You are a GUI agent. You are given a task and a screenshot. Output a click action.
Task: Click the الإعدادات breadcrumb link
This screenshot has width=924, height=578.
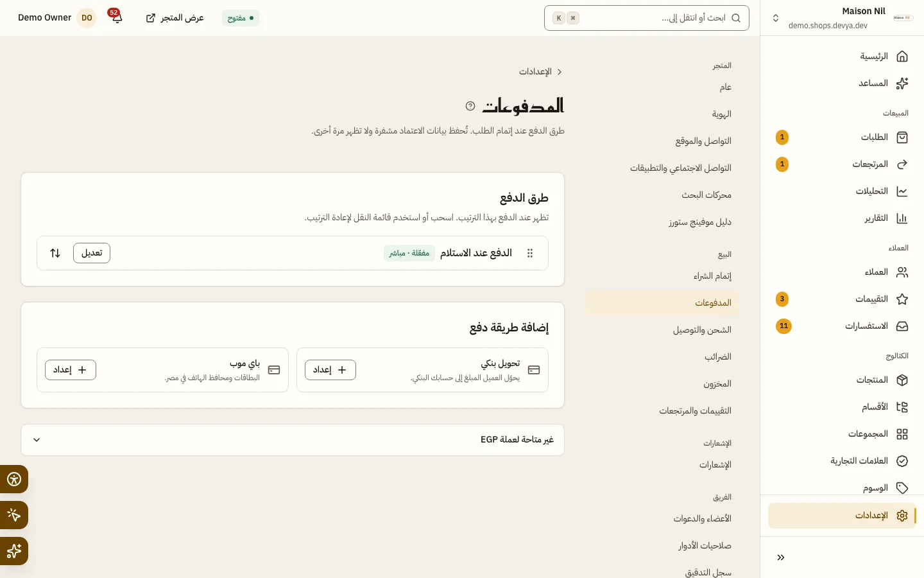536,72
